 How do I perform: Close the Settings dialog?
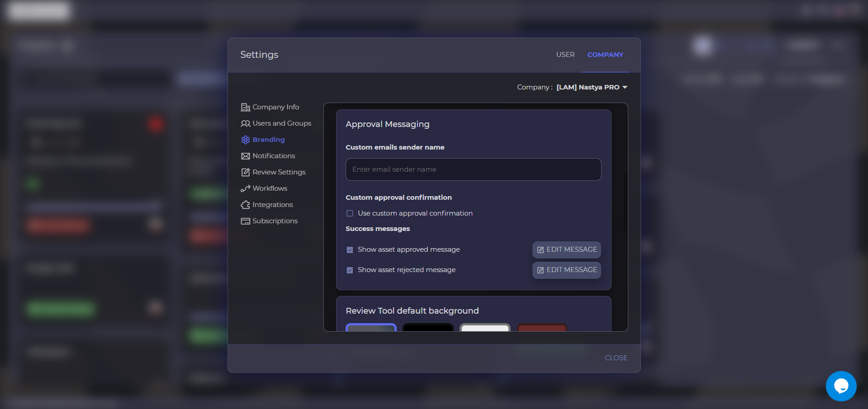point(616,357)
